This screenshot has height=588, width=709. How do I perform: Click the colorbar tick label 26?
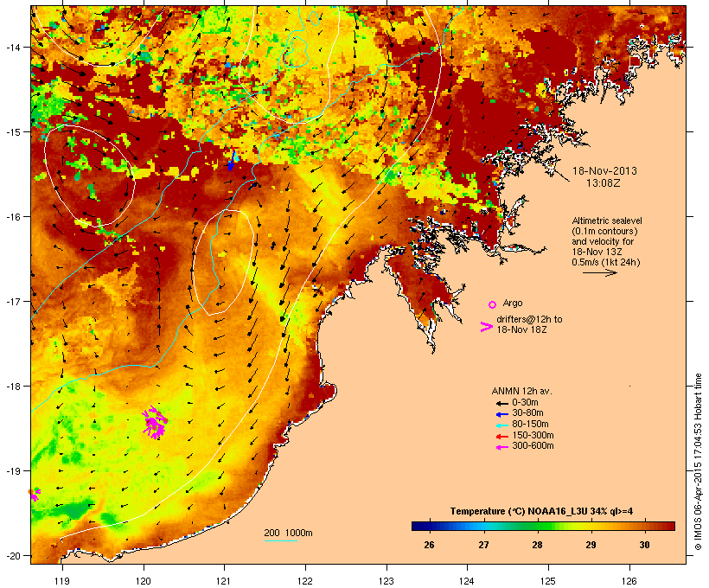pyautogui.click(x=429, y=545)
